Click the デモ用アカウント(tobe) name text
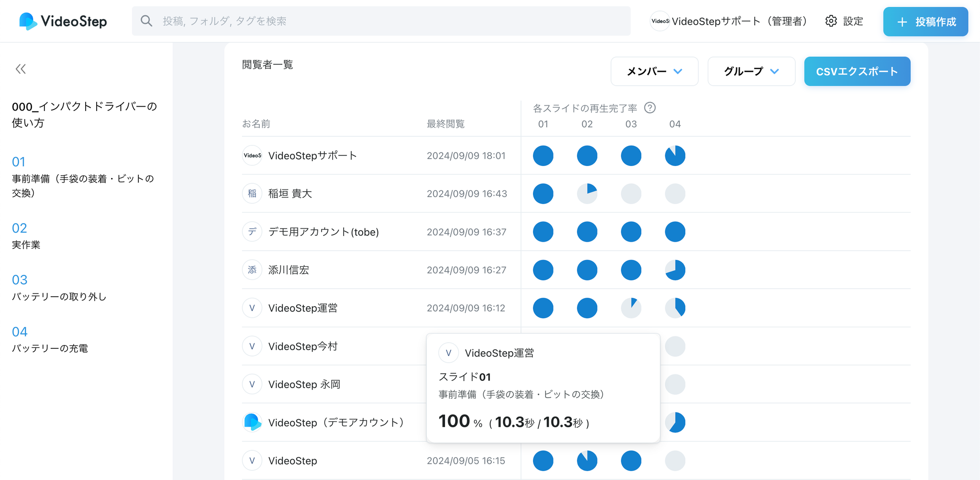 pyautogui.click(x=323, y=232)
